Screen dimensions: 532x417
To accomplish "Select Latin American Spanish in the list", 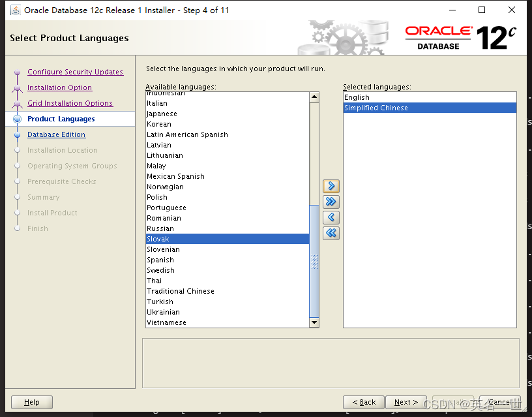I will point(228,134).
